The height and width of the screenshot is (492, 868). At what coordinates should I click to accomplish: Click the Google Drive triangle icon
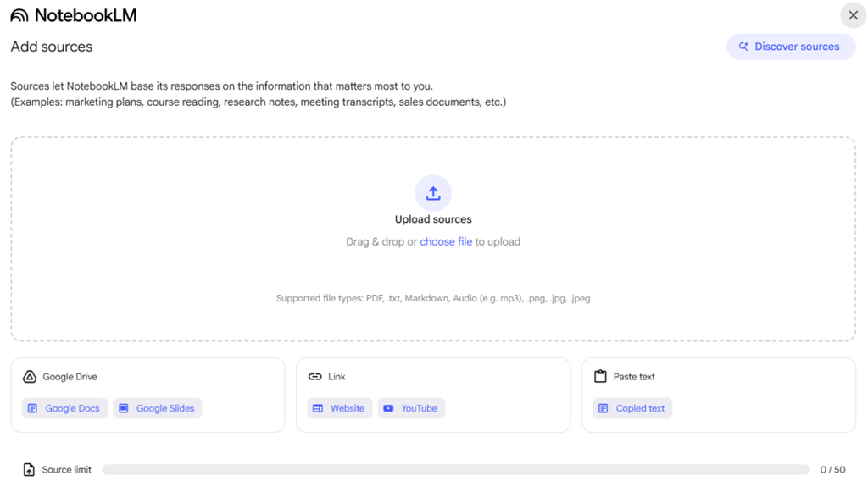(30, 377)
